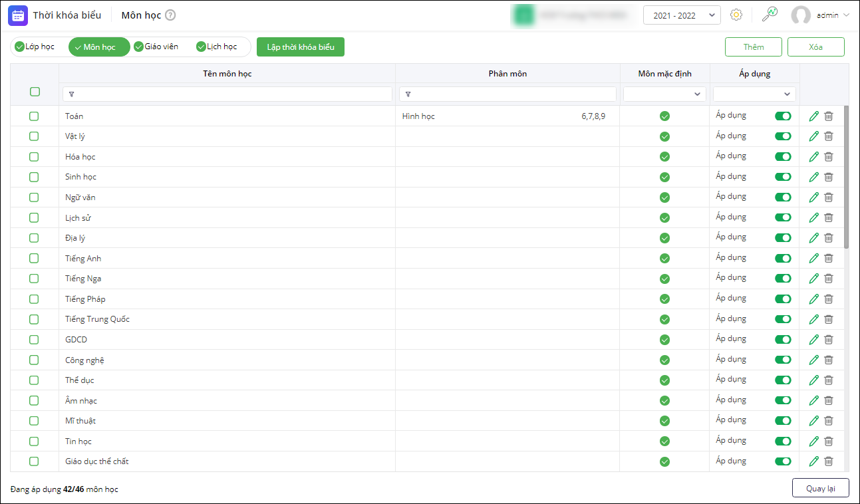
Task: Edit the Hóa học subject
Action: coord(813,157)
